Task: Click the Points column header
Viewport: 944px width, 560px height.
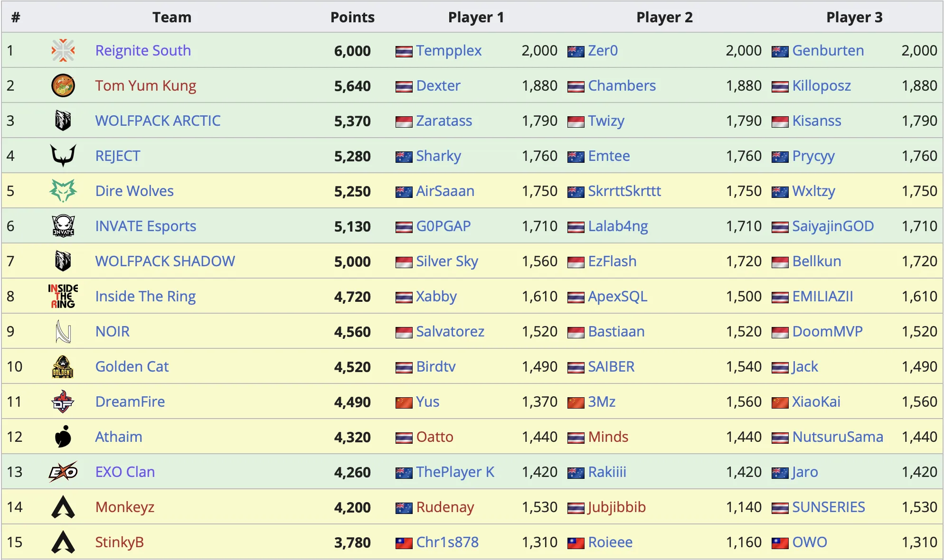Action: coord(352,17)
